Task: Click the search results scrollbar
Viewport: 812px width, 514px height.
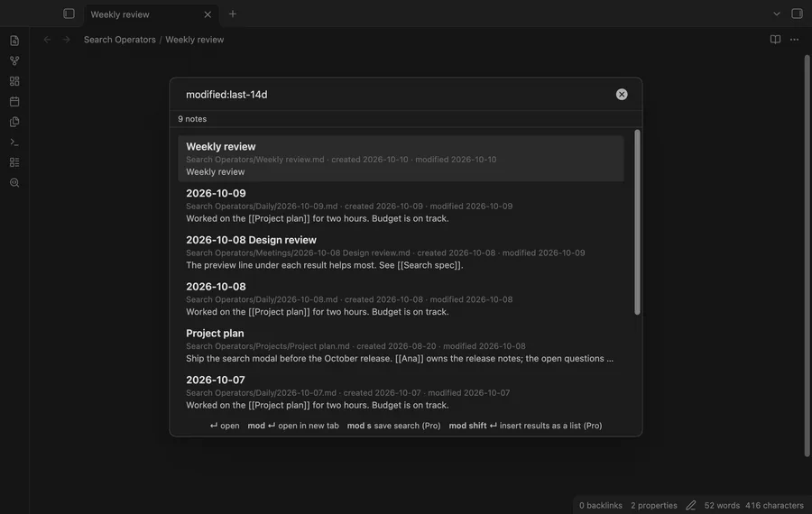Action: [x=637, y=222]
